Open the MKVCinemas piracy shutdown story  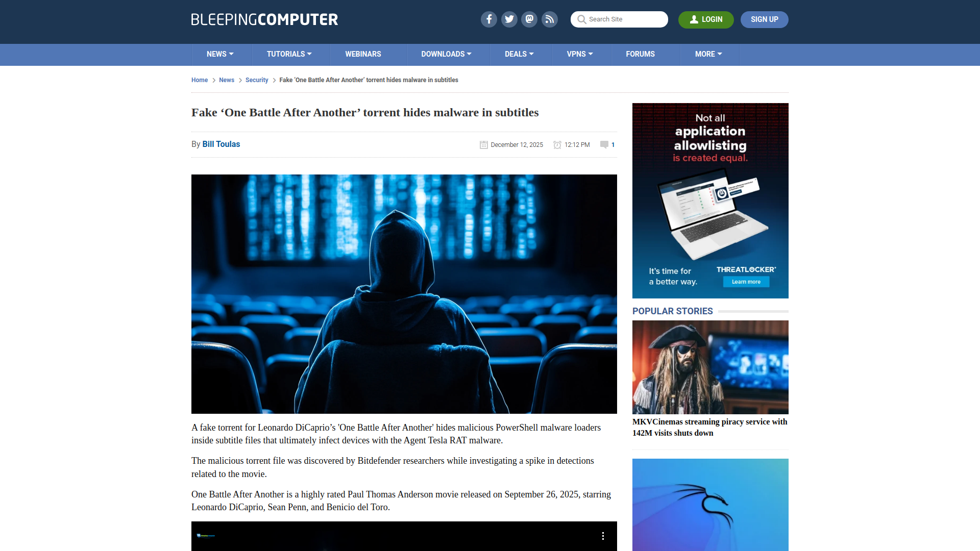pos(709,428)
